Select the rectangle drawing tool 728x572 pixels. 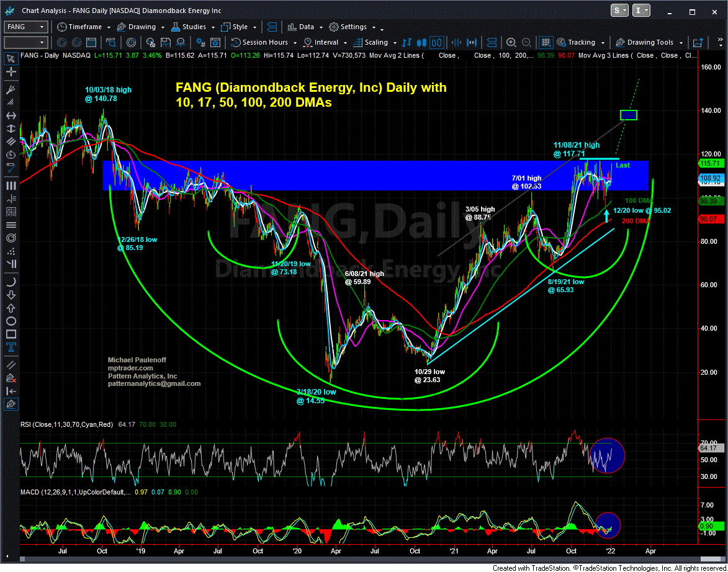coord(10,334)
